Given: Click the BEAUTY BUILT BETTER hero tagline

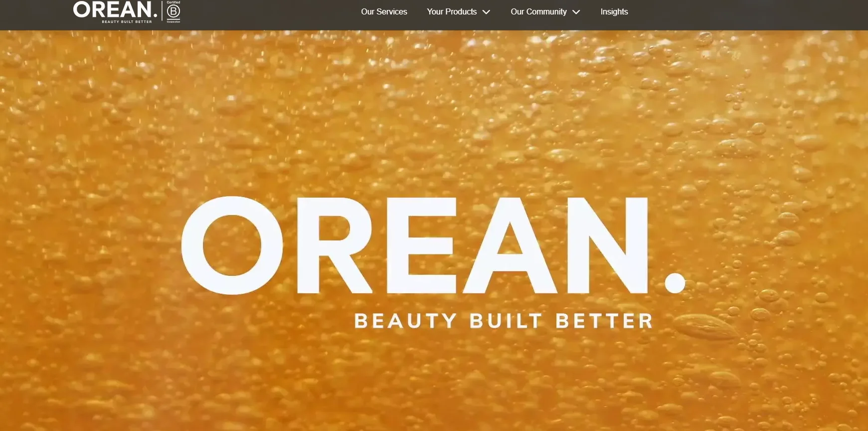Looking at the screenshot, I should point(504,321).
